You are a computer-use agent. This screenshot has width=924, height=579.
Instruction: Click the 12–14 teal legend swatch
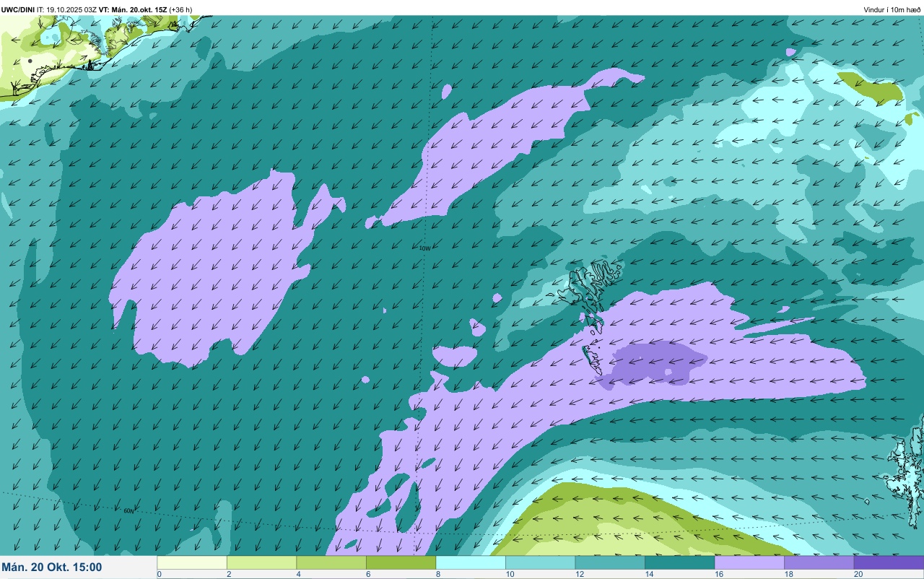(x=610, y=562)
